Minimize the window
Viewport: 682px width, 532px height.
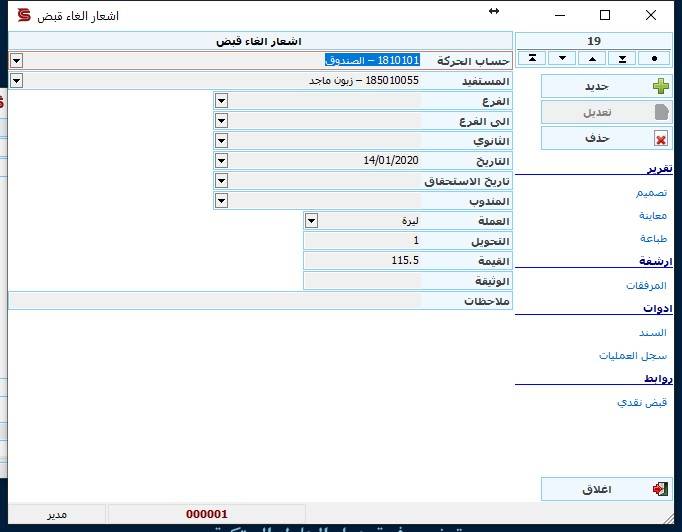pyautogui.click(x=560, y=15)
